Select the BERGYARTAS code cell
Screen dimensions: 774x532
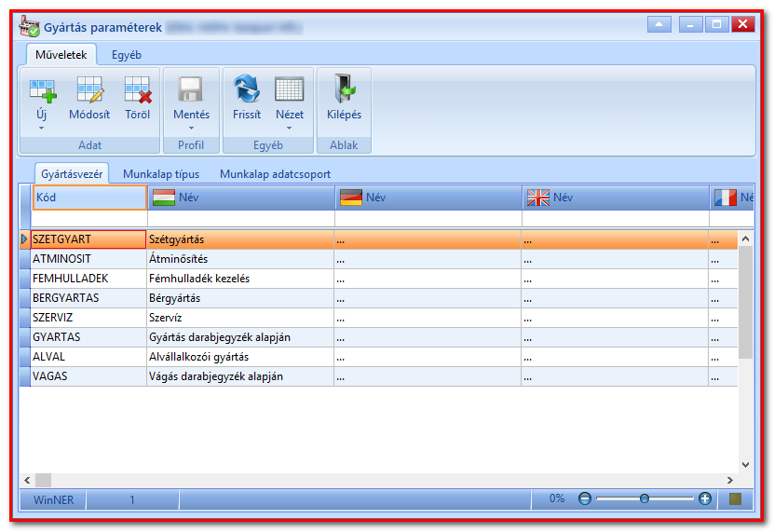point(88,298)
